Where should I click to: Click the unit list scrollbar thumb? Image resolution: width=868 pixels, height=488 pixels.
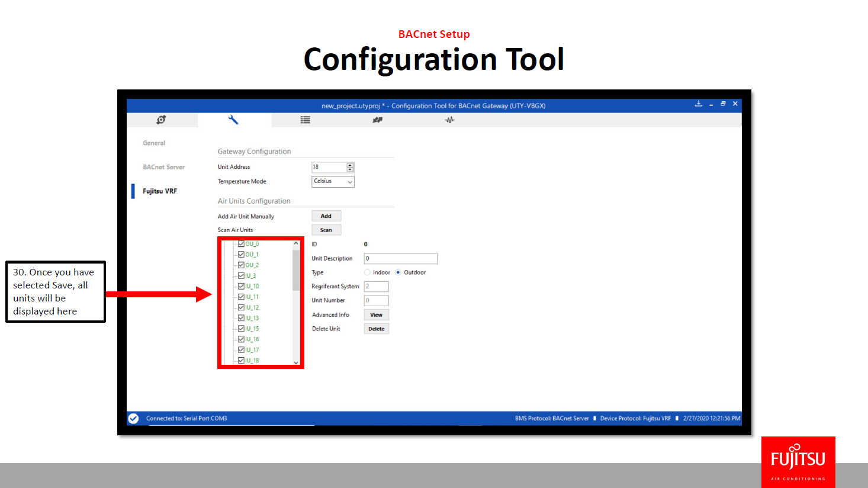pos(296,270)
